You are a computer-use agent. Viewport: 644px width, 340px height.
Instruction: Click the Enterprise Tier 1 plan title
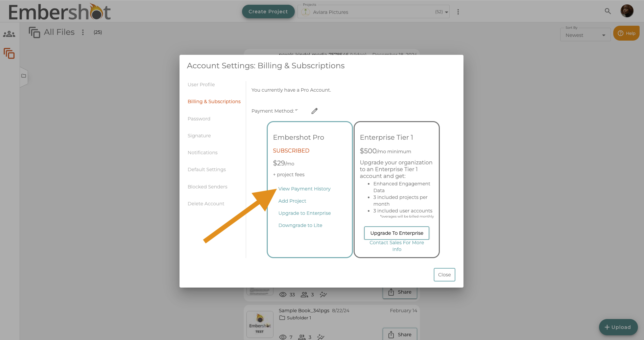coord(386,137)
